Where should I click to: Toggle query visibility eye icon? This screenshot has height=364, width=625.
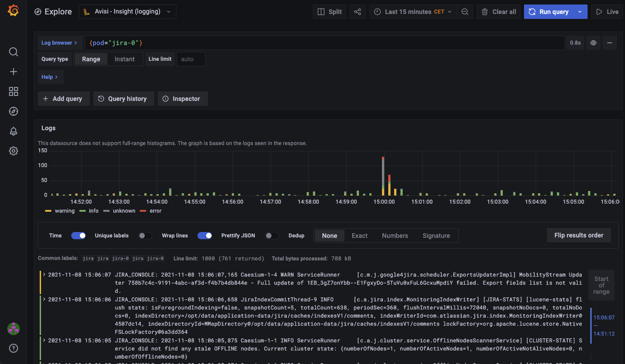pos(593,43)
